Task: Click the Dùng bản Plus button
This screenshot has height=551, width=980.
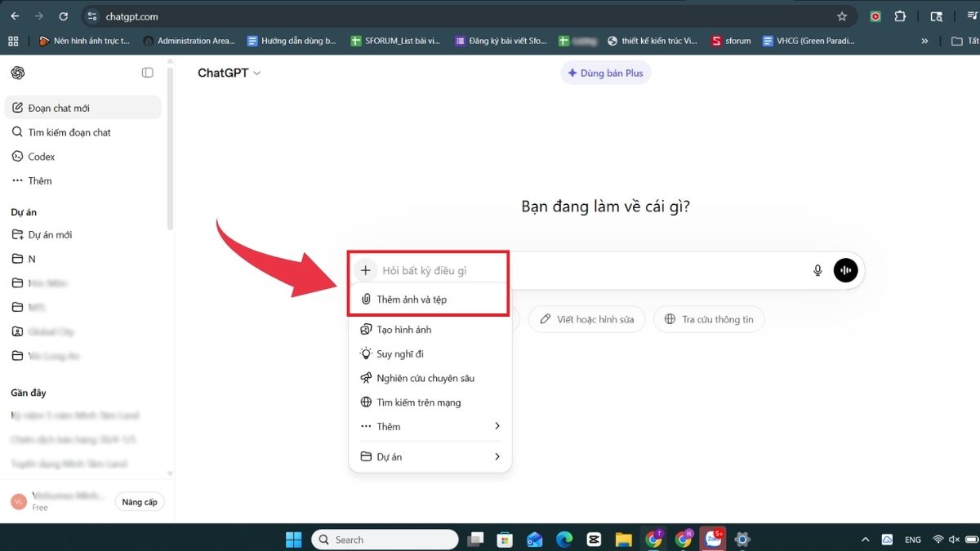Action: (606, 73)
